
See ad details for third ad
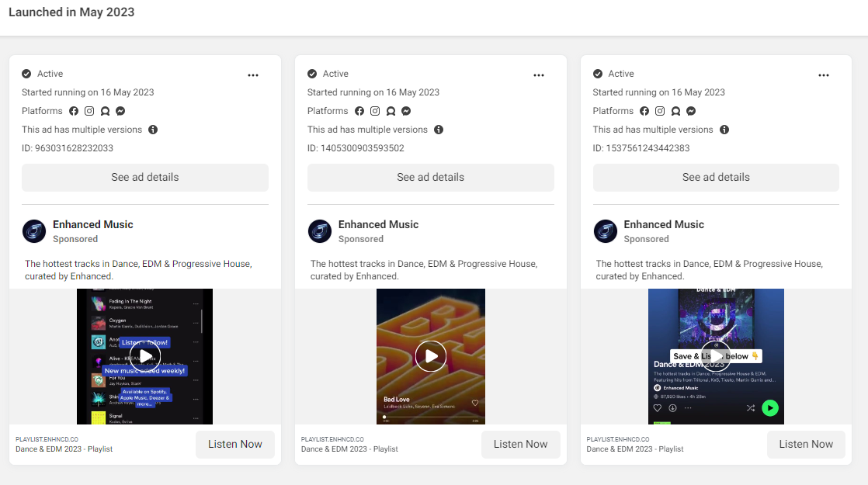(716, 178)
